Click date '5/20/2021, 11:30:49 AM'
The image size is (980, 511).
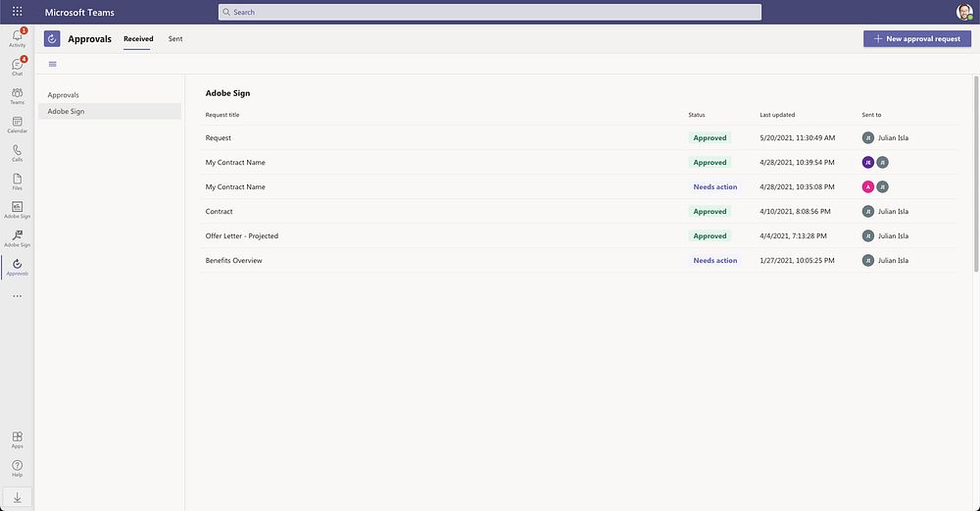point(797,137)
